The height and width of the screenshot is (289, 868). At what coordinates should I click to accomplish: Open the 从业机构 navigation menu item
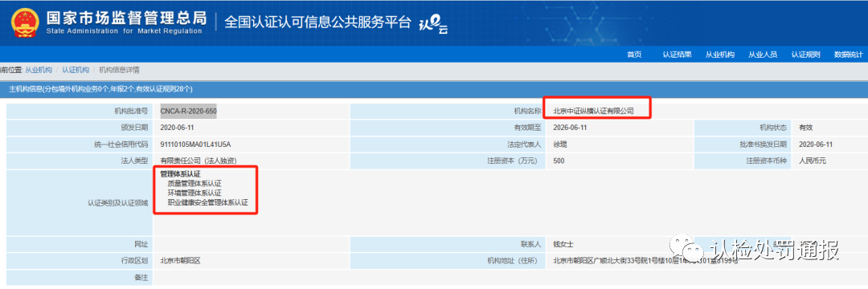click(719, 54)
